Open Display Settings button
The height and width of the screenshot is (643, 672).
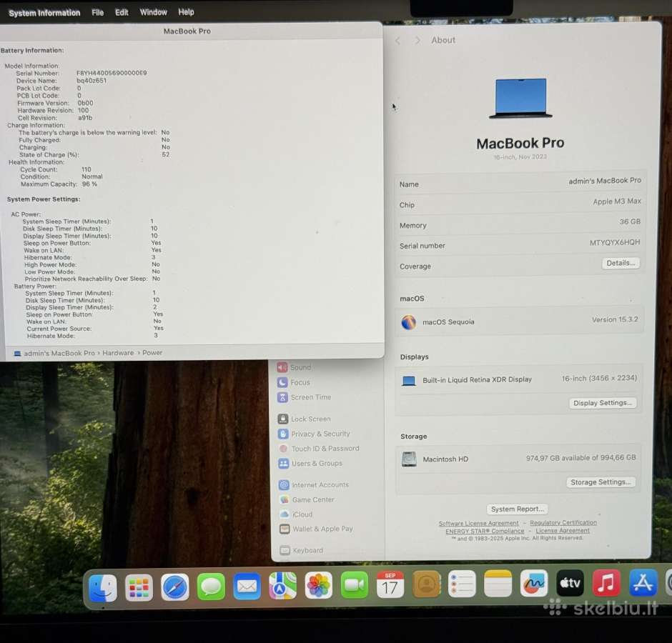[603, 403]
